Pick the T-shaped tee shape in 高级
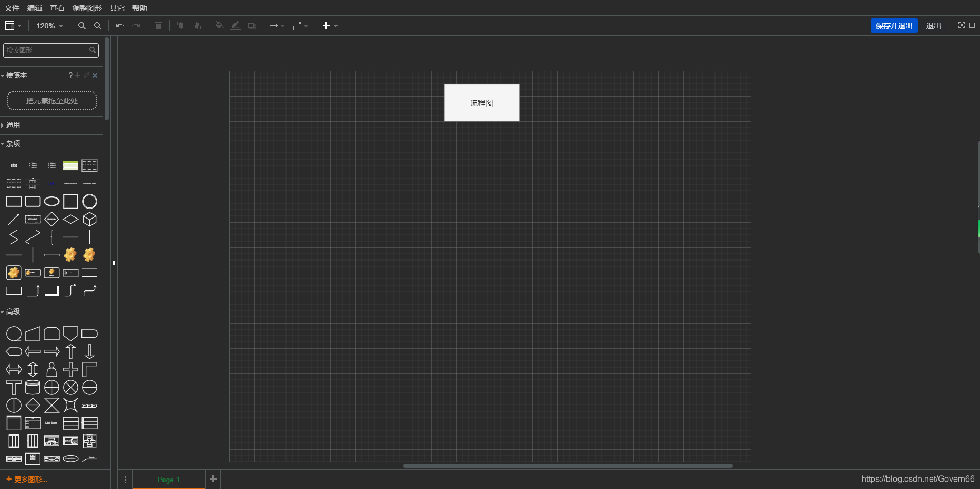The width and height of the screenshot is (980, 489). point(14,387)
